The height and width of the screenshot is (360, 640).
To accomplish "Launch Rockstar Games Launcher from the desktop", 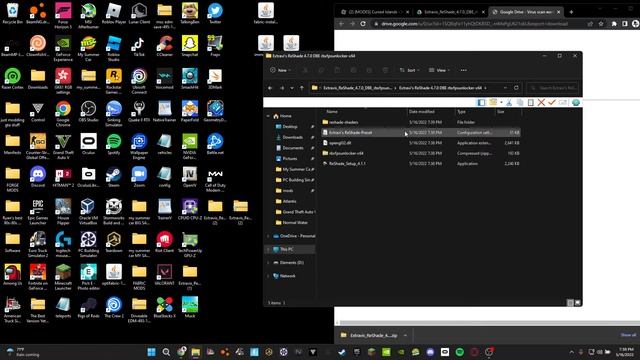I will pyautogui.click(x=113, y=81).
